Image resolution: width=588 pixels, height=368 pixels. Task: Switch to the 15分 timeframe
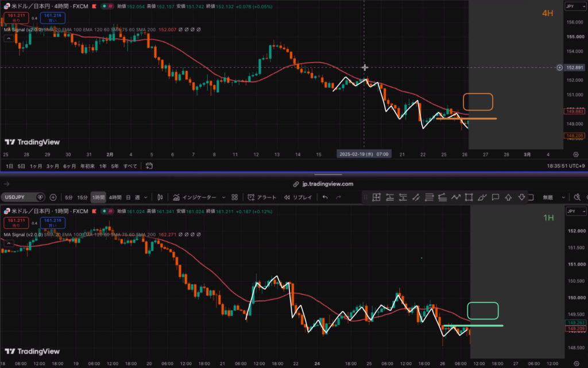tap(83, 197)
